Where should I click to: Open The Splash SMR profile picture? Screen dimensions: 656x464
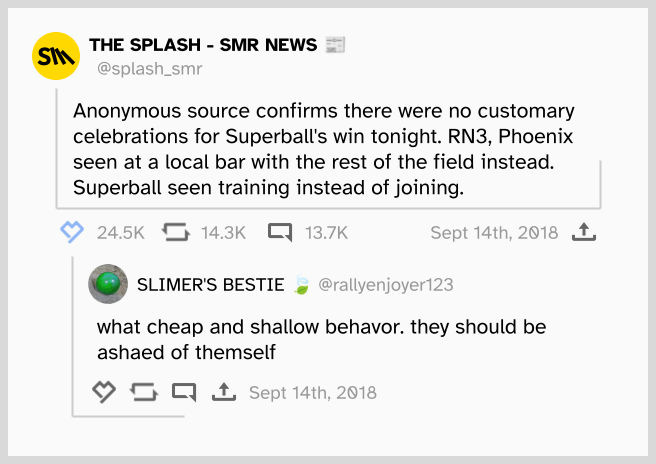tap(55, 55)
